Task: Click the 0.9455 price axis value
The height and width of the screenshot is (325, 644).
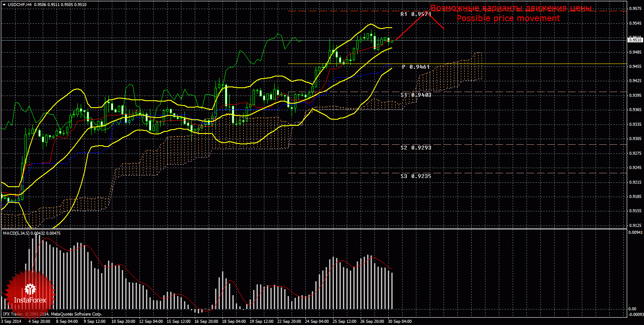Action: coord(634,67)
